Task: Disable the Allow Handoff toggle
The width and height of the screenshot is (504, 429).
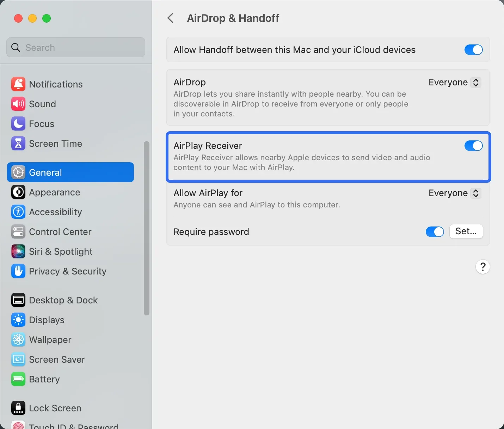Action: click(x=473, y=50)
